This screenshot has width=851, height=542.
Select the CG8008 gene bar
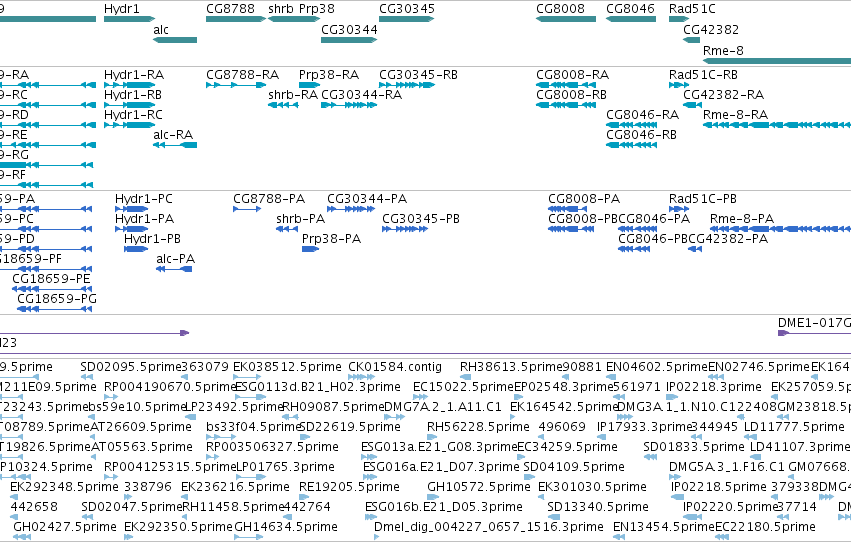(566, 19)
